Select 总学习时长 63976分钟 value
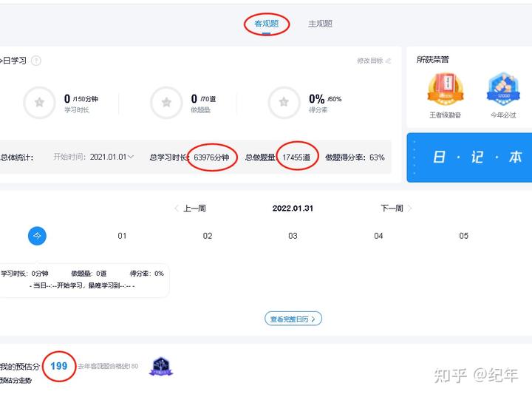Viewport: 532px width, 397px height. (211, 157)
